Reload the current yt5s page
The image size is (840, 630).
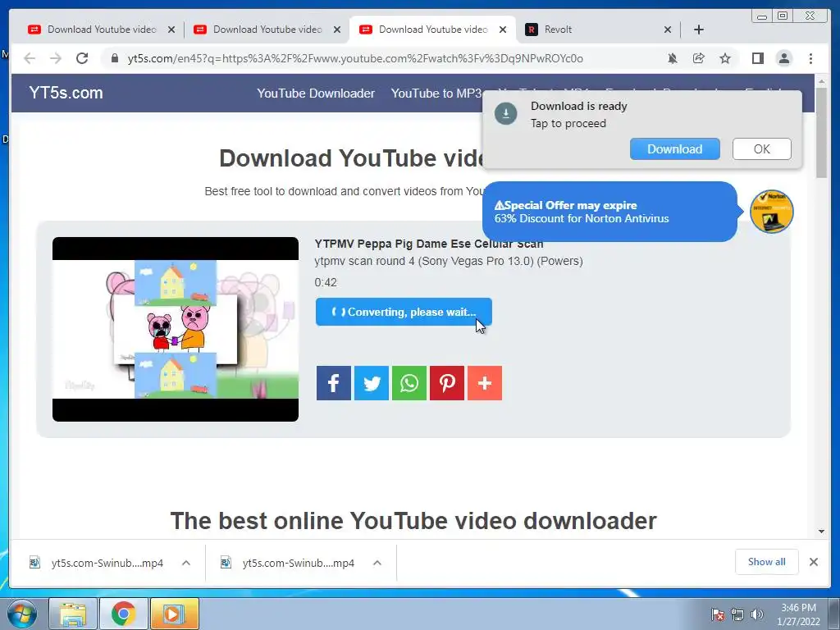pyautogui.click(x=82, y=58)
